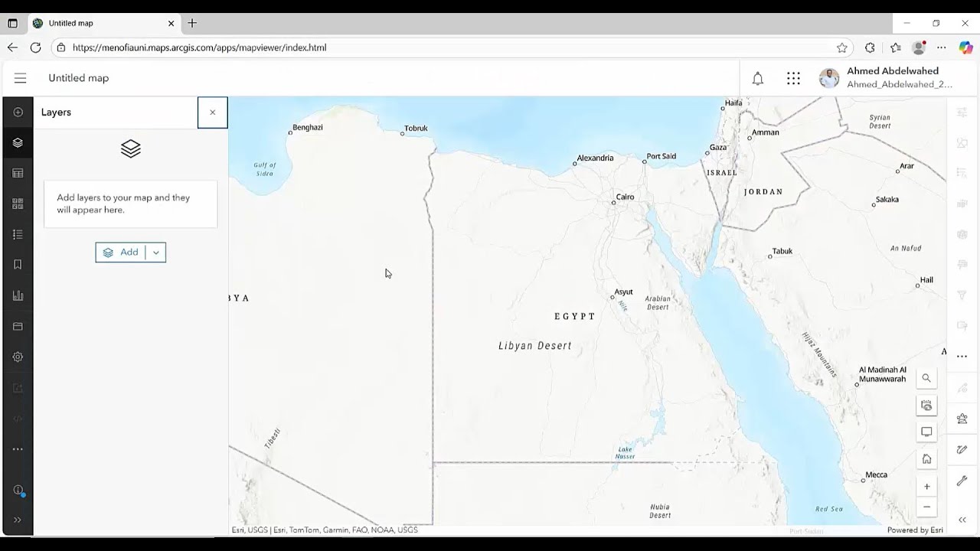Zoom out on the map
This screenshot has height=551, width=980.
pyautogui.click(x=926, y=507)
